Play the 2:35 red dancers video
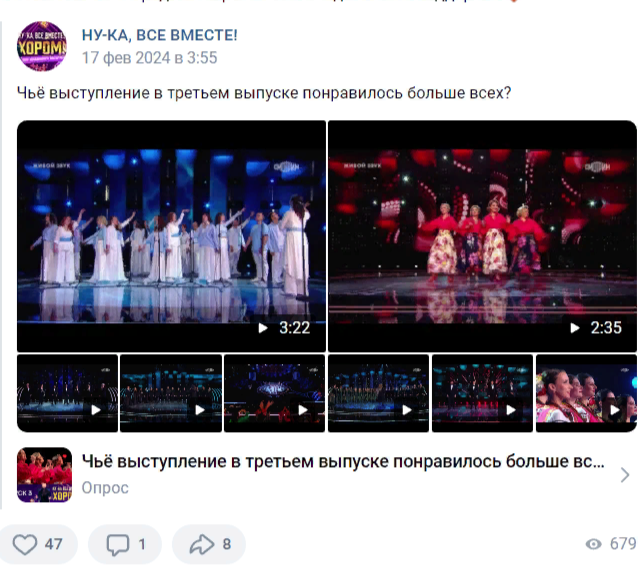The width and height of the screenshot is (643, 576). [x=482, y=236]
